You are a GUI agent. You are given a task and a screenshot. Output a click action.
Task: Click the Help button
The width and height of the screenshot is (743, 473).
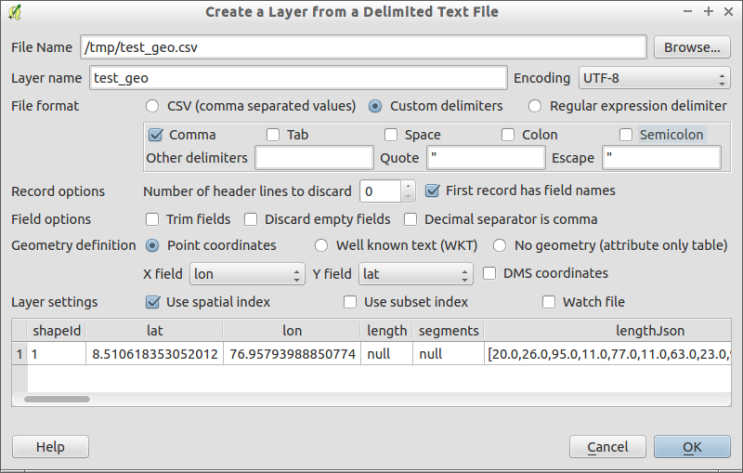(x=50, y=446)
